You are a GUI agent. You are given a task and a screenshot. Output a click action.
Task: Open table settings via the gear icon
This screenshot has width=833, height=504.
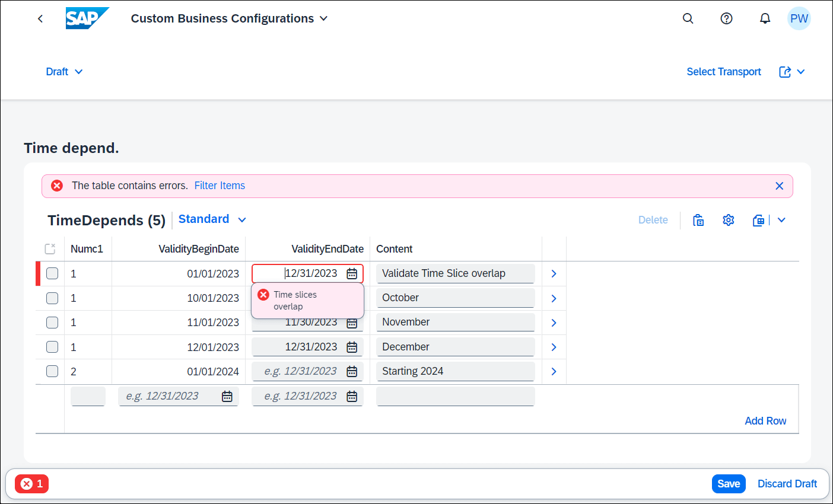pyautogui.click(x=728, y=220)
